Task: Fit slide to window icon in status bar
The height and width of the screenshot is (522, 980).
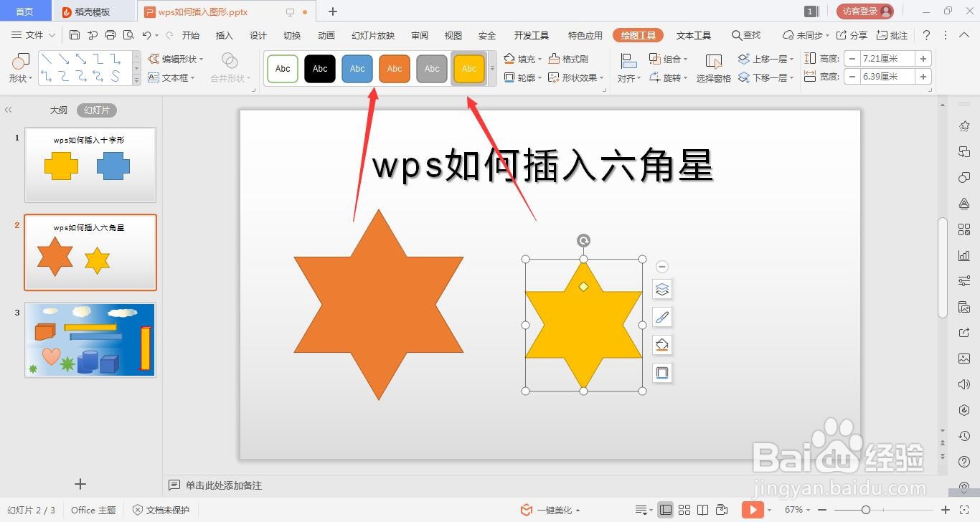Action: pyautogui.click(x=963, y=510)
